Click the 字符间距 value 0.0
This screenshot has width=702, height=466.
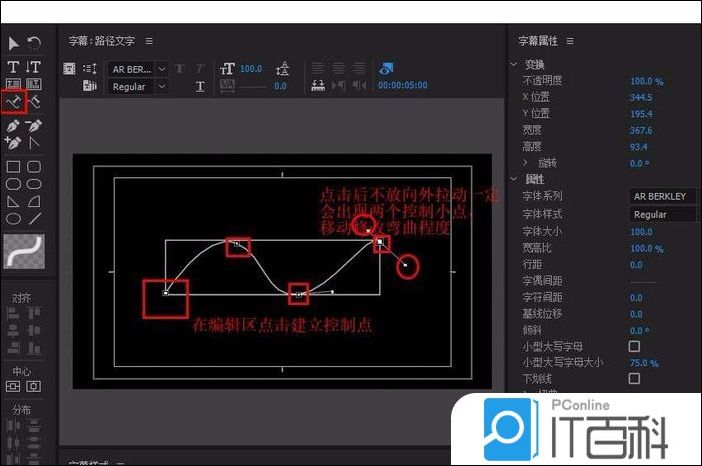[636, 298]
